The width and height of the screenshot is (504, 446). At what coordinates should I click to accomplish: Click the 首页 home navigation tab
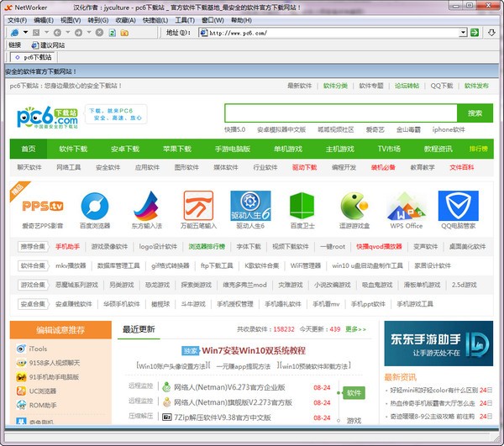click(x=29, y=149)
